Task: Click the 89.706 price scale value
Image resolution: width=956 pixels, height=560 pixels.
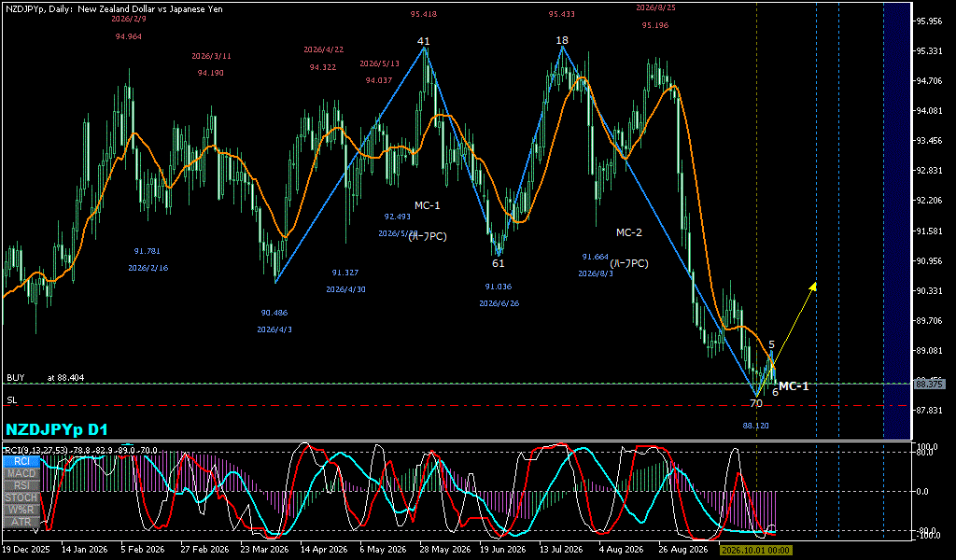Action: click(x=929, y=321)
